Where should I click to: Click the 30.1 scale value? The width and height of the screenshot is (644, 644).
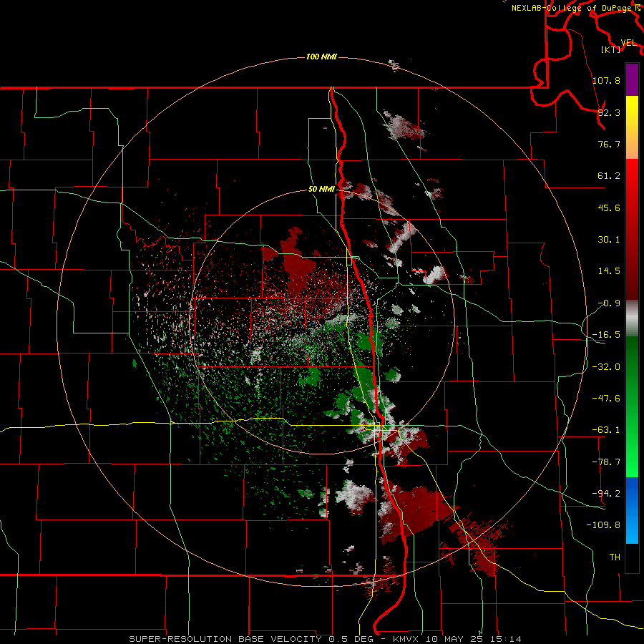coord(609,240)
